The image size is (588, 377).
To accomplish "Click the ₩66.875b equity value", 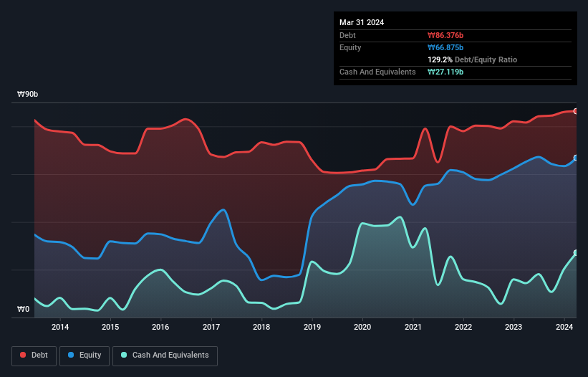I will click(445, 47).
